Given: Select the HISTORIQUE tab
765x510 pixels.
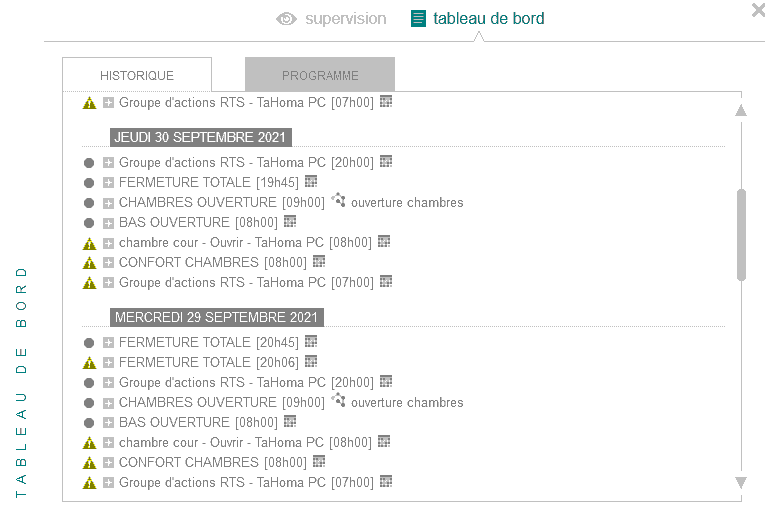Looking at the screenshot, I should 137,75.
